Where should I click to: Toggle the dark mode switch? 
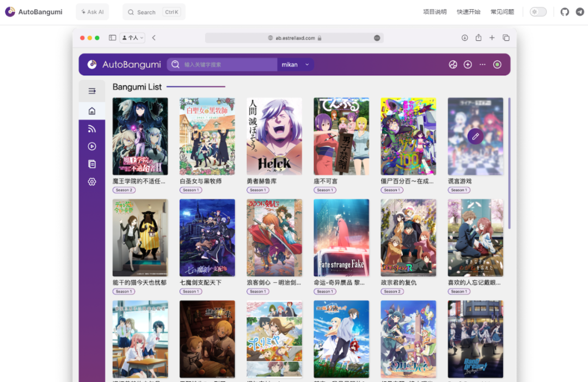(538, 12)
